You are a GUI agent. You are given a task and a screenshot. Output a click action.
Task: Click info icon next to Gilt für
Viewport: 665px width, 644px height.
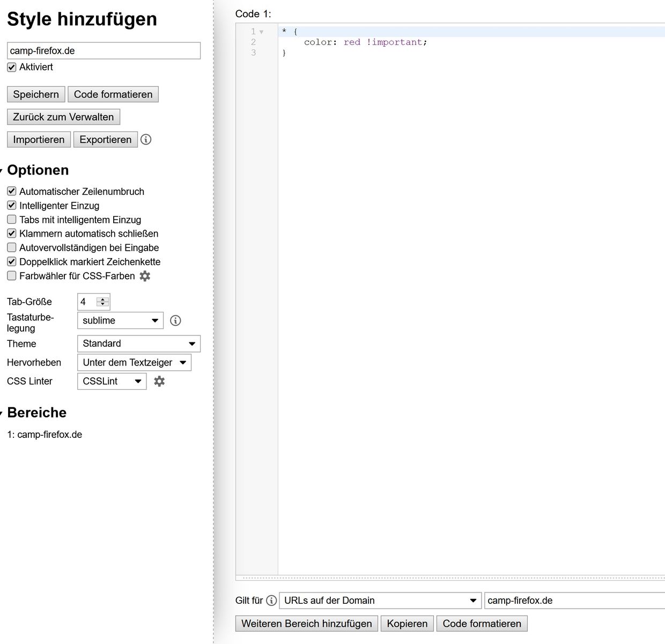point(271,601)
